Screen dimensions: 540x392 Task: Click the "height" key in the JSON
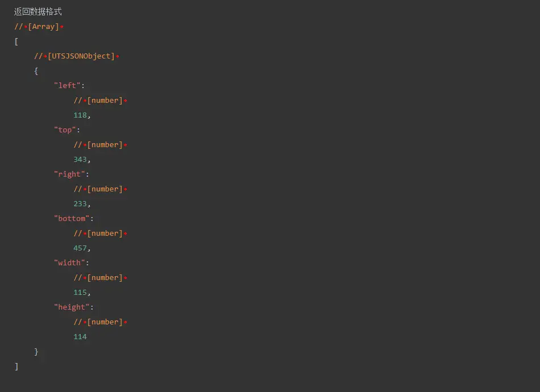(72, 307)
